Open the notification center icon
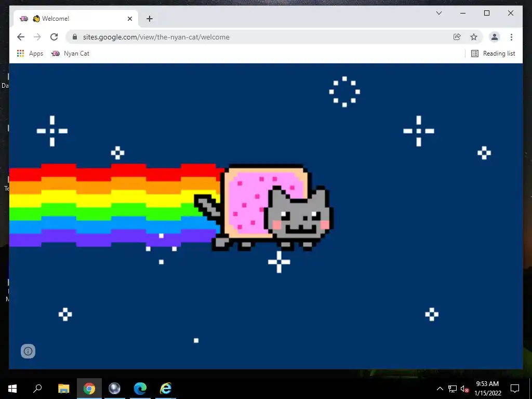The image size is (532, 399). 515,389
